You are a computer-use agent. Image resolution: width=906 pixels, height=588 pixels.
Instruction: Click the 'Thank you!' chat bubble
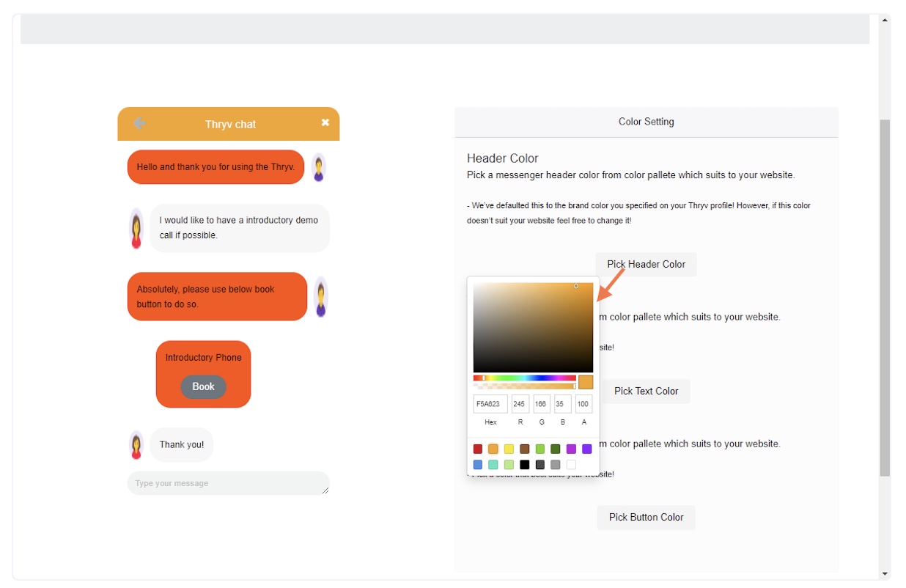click(x=182, y=445)
